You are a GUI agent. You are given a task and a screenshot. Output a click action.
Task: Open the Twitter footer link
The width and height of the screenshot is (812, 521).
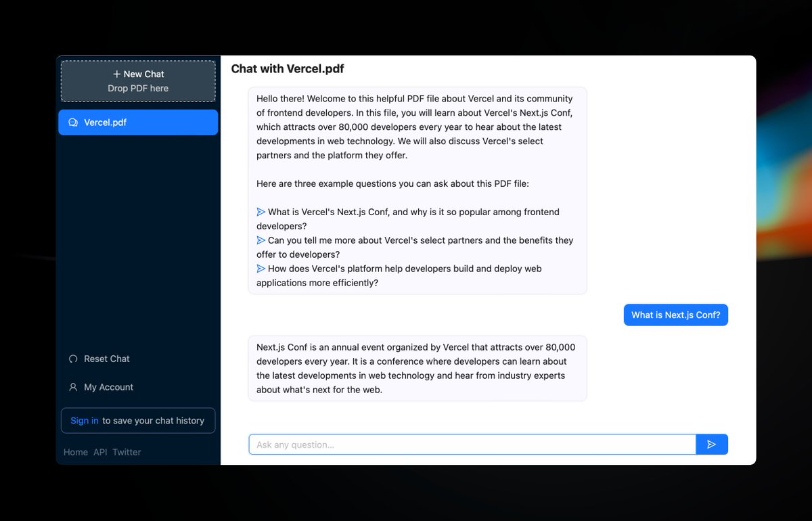(x=127, y=452)
